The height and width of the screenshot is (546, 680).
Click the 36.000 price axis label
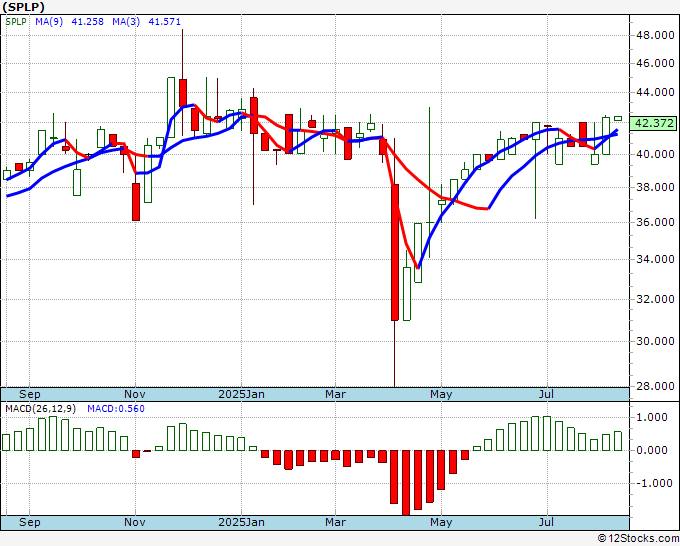tap(655, 222)
